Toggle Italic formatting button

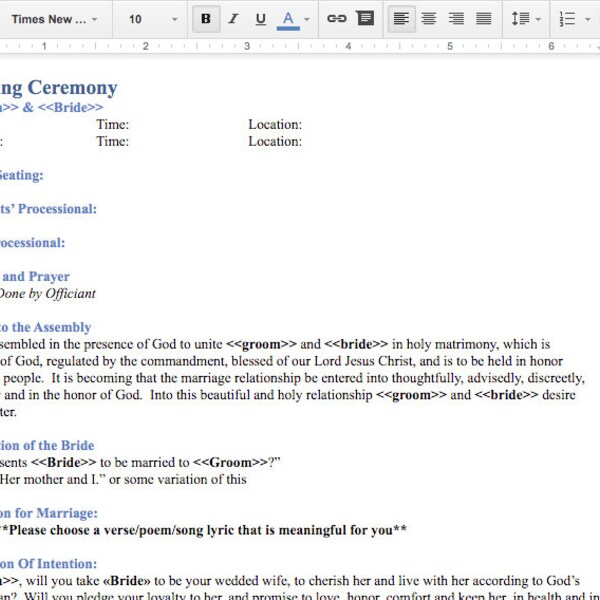point(233,19)
